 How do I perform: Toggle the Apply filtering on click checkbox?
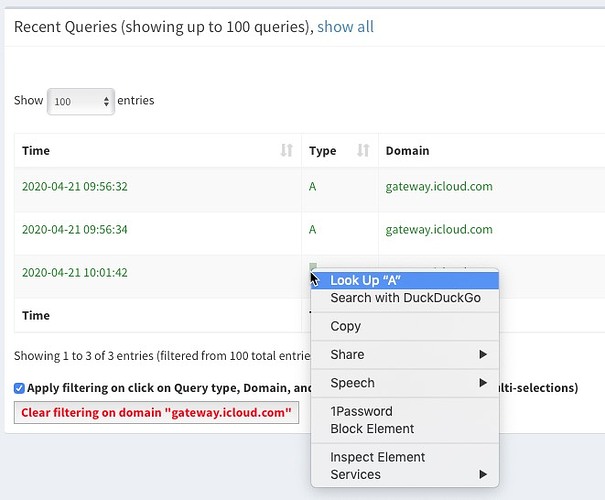[20, 388]
